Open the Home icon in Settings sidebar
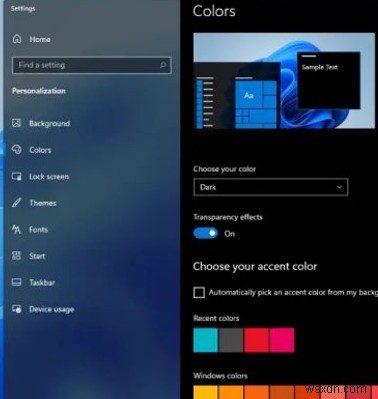Screen dimensions: 378x399 tap(17, 39)
